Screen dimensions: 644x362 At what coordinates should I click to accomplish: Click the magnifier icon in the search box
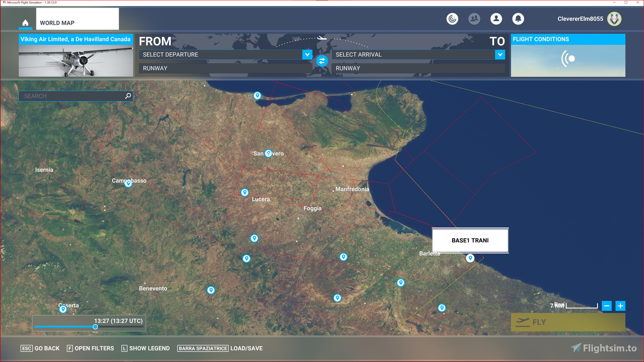click(x=127, y=96)
